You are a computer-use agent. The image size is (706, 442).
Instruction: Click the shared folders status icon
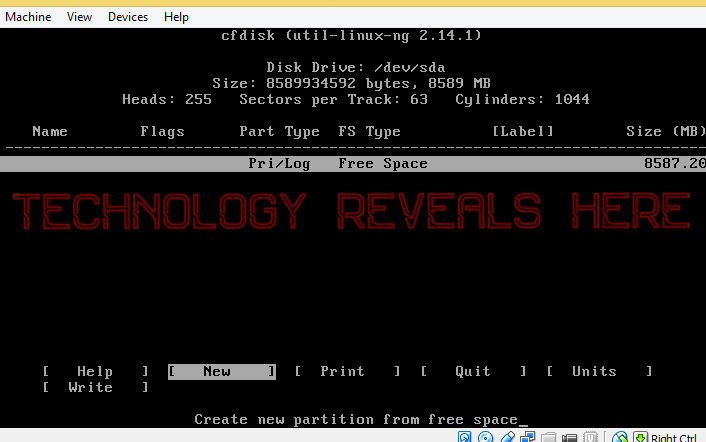coord(548,437)
